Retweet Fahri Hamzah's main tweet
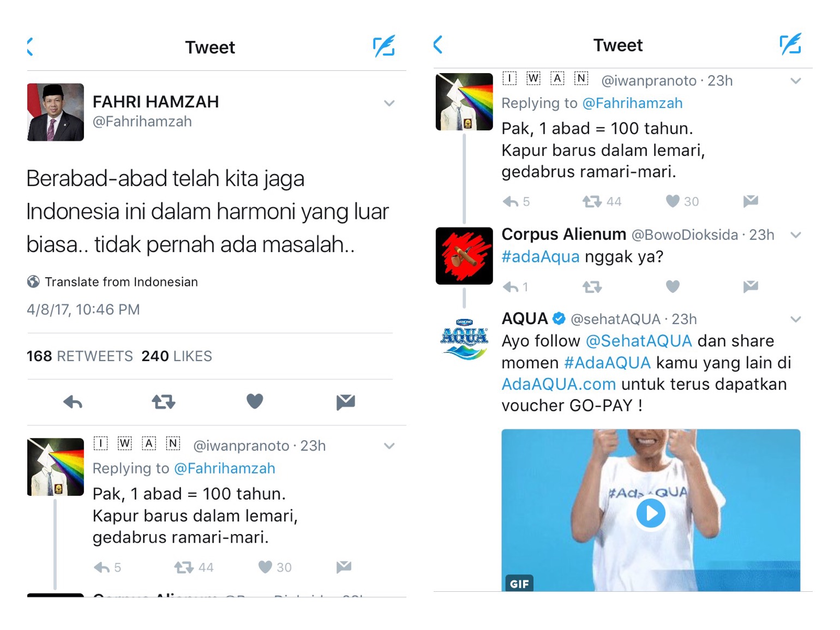The image size is (840, 630). [164, 403]
